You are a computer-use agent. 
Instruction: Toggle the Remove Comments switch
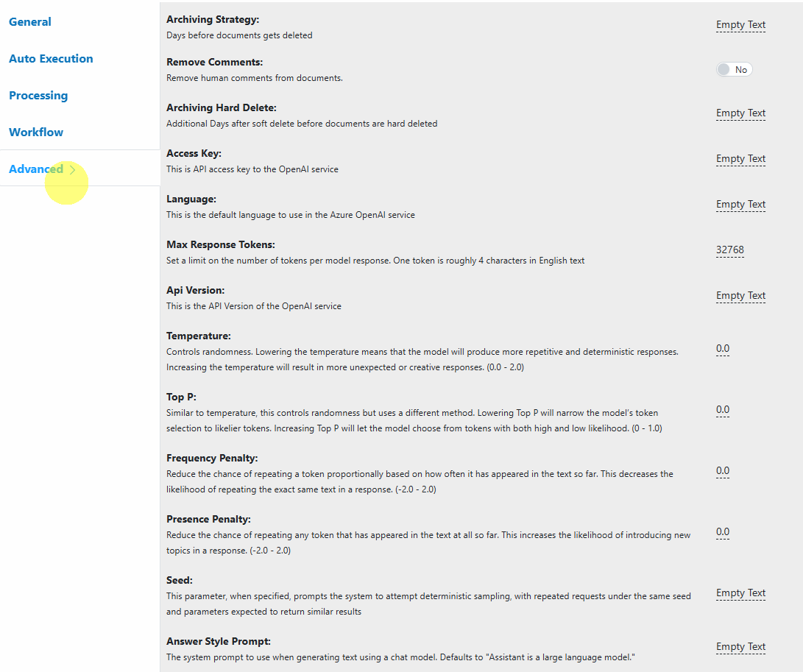pyautogui.click(x=734, y=70)
